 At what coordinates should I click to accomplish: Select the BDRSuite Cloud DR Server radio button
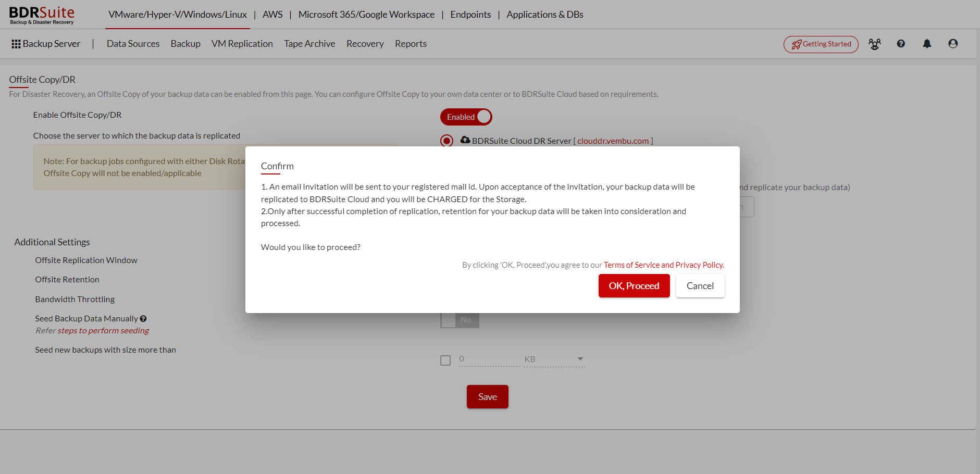click(x=446, y=141)
